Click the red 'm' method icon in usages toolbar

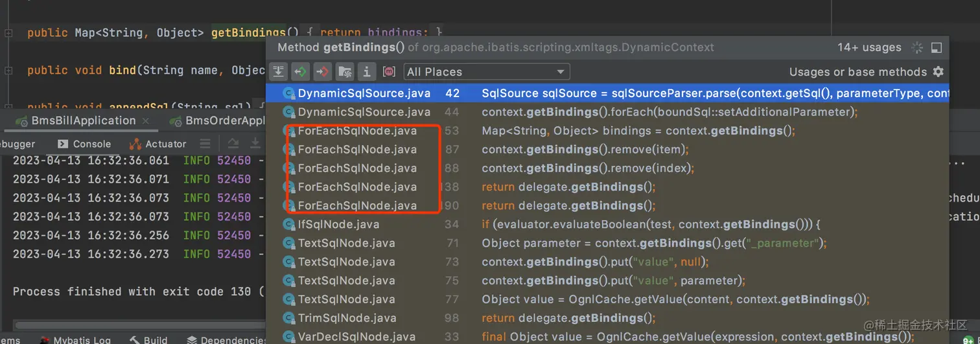389,71
